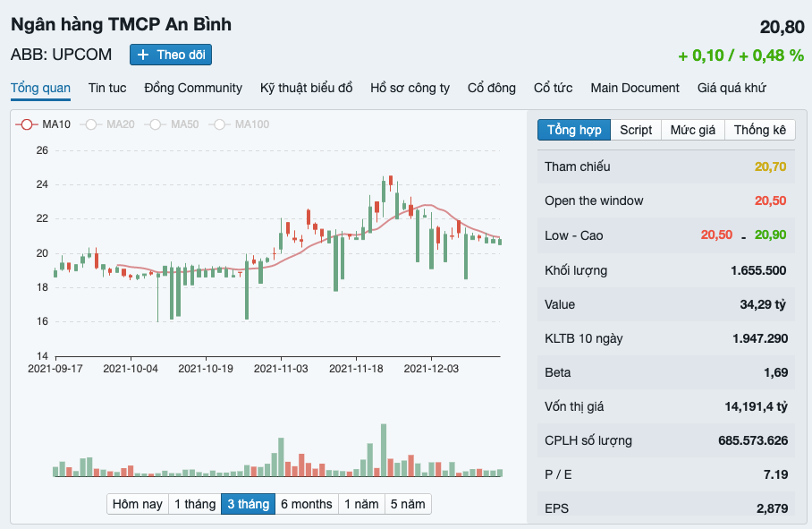Switch to Đồng Community tab
The width and height of the screenshot is (812, 529).
click(x=193, y=88)
